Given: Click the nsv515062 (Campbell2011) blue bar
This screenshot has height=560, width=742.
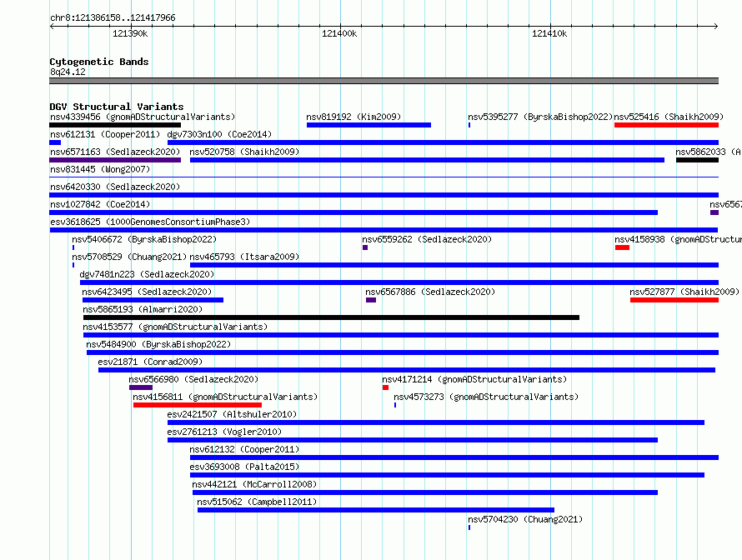Looking at the screenshot, I should tap(376, 510).
